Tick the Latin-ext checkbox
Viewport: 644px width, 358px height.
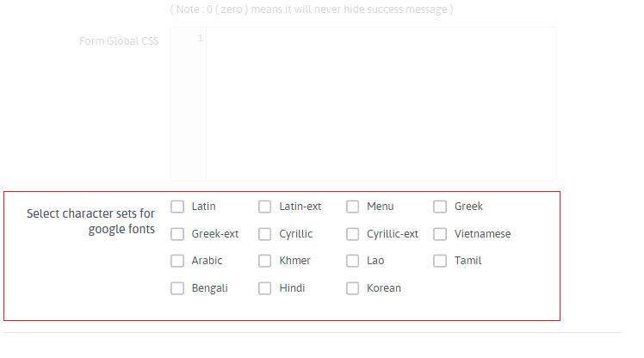265,207
